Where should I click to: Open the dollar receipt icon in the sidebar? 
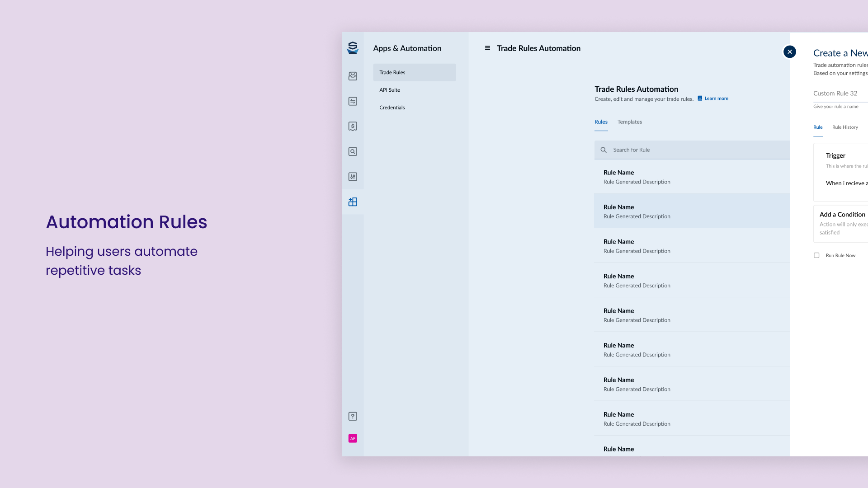[x=353, y=127]
